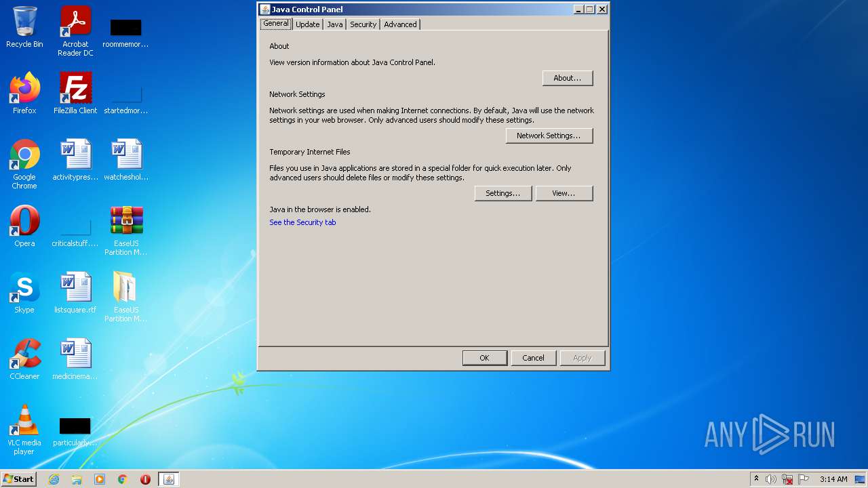Viewport: 868px width, 488px height.
Task: Click Cancel in Java Control Panel
Action: (533, 358)
